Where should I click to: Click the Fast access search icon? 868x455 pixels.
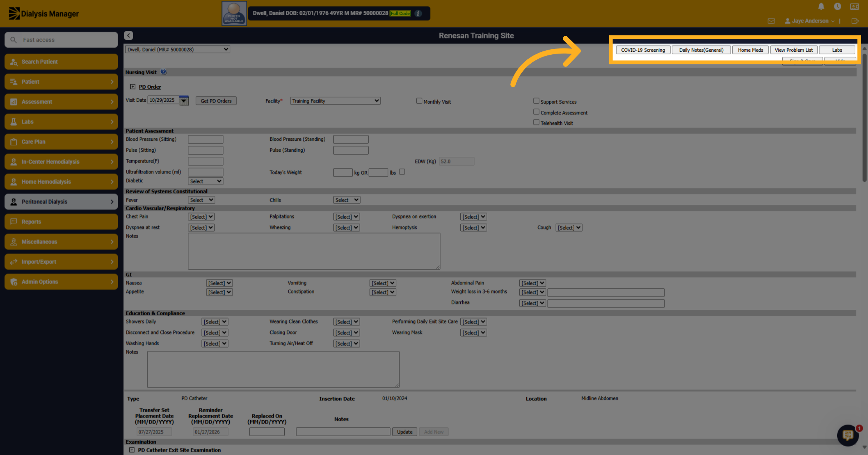pyautogui.click(x=13, y=40)
